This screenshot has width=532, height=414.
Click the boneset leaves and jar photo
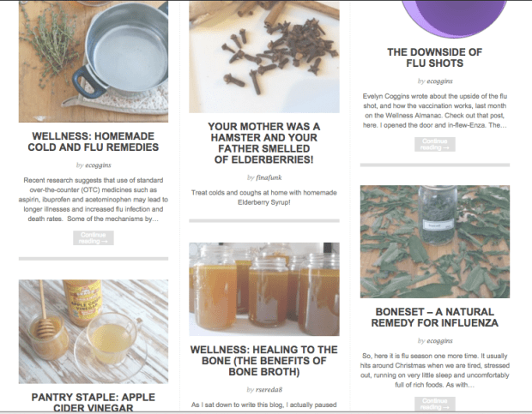point(435,242)
